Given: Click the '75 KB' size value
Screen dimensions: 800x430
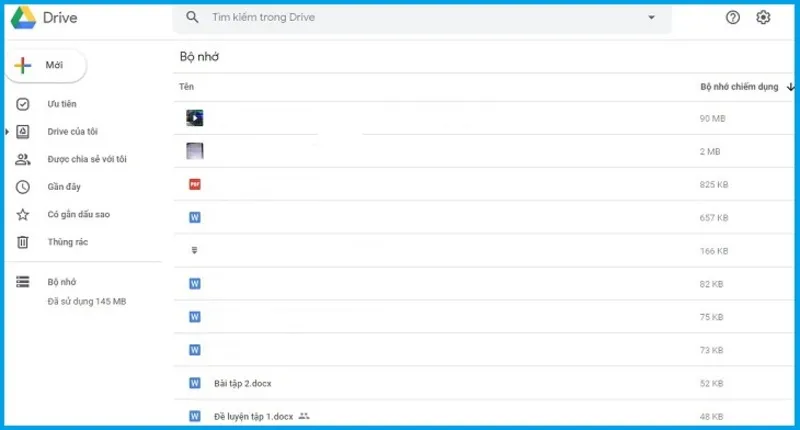Looking at the screenshot, I should 711,317.
